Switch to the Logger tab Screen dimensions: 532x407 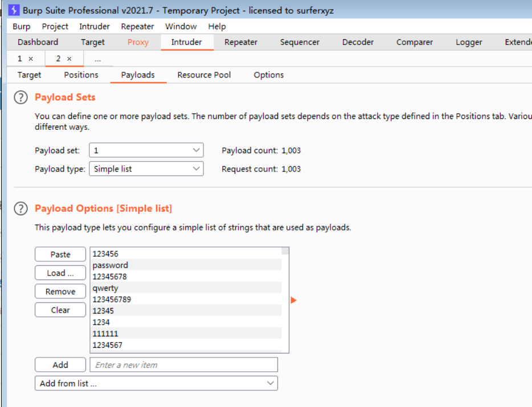coord(469,42)
